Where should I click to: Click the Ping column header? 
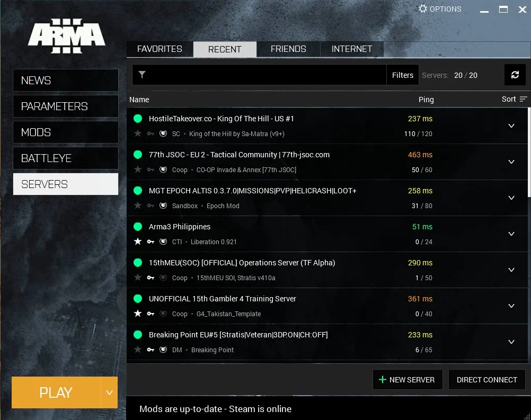tap(426, 100)
